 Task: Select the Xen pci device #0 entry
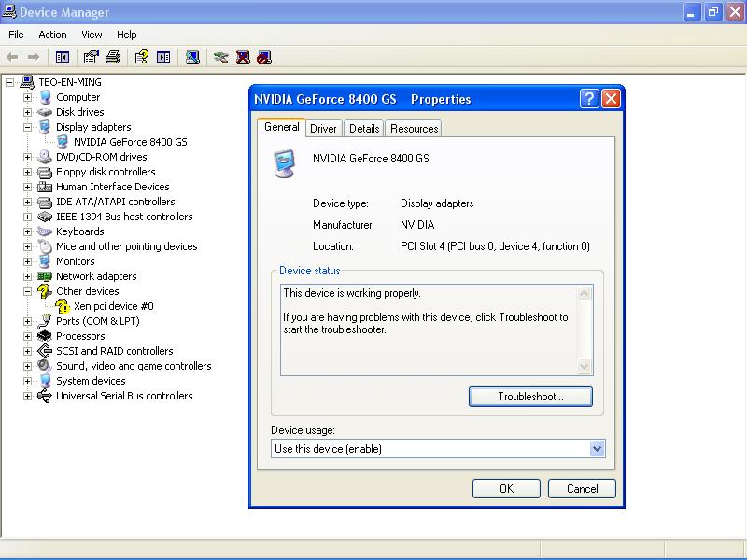pyautogui.click(x=113, y=306)
